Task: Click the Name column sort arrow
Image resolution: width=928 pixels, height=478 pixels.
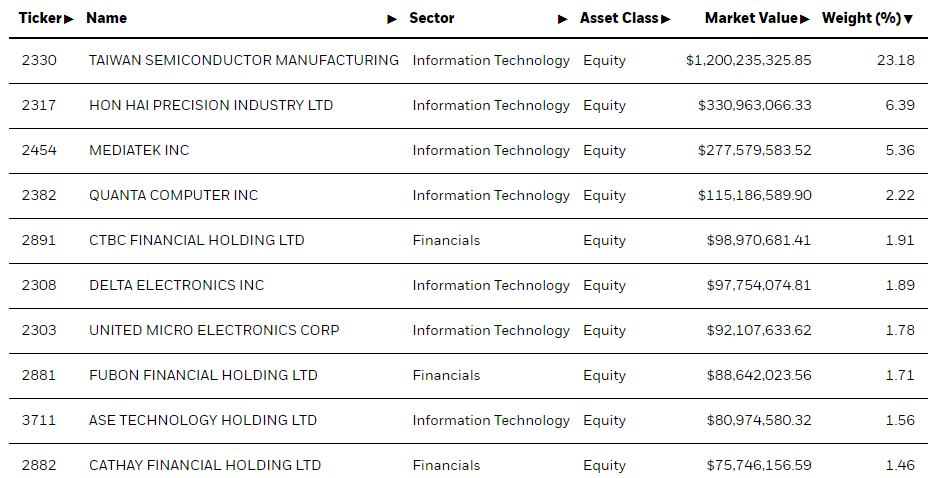Action: click(x=392, y=19)
